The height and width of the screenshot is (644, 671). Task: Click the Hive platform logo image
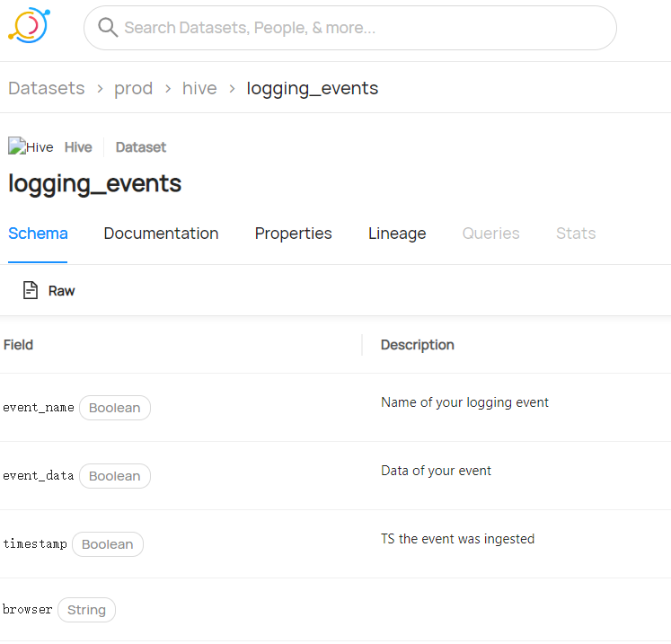point(31,146)
